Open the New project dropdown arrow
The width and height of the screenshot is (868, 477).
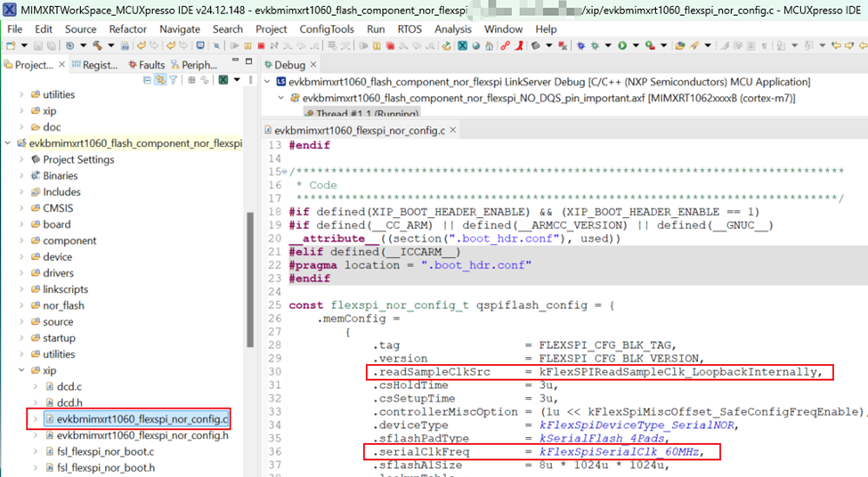[24, 45]
